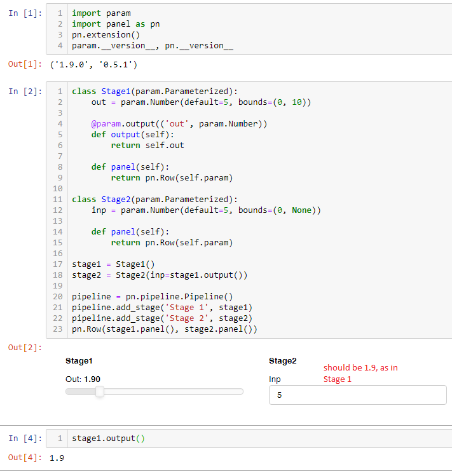Click the line 'import param'

pos(101,13)
